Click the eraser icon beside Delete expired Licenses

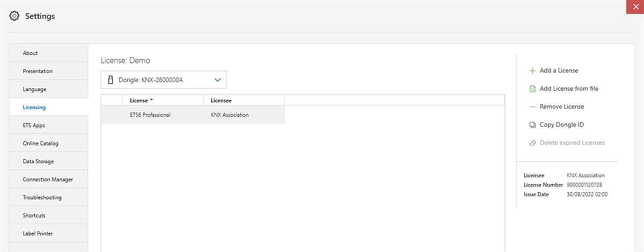(532, 143)
